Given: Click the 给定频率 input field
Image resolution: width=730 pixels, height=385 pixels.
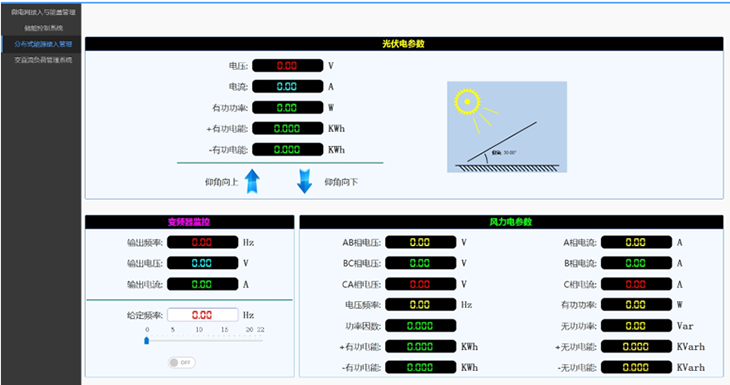Looking at the screenshot, I should [x=203, y=315].
